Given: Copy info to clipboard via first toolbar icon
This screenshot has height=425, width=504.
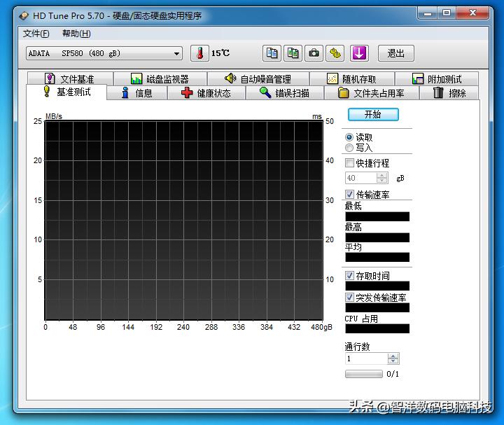Looking at the screenshot, I should 272,53.
